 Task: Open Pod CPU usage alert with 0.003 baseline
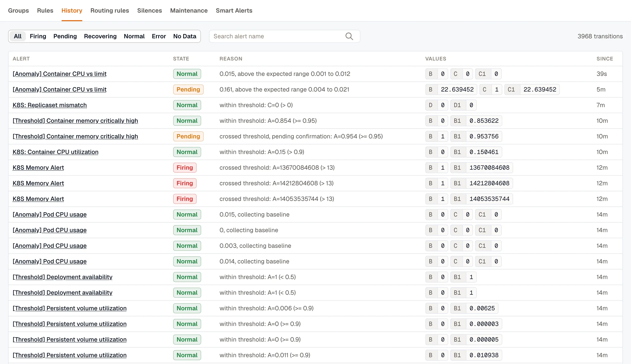(50, 246)
